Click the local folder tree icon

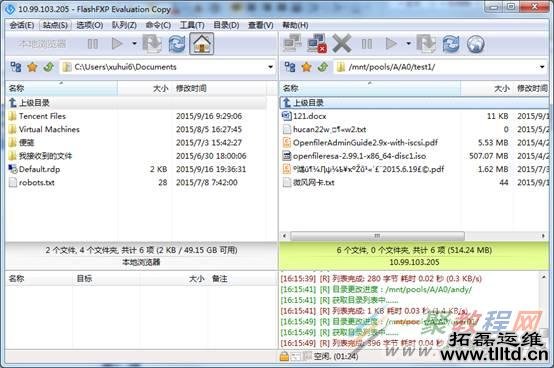[16, 67]
